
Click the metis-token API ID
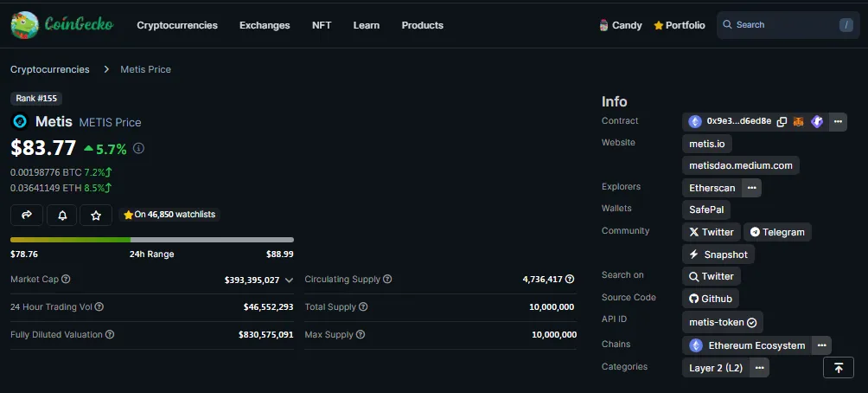(x=723, y=323)
